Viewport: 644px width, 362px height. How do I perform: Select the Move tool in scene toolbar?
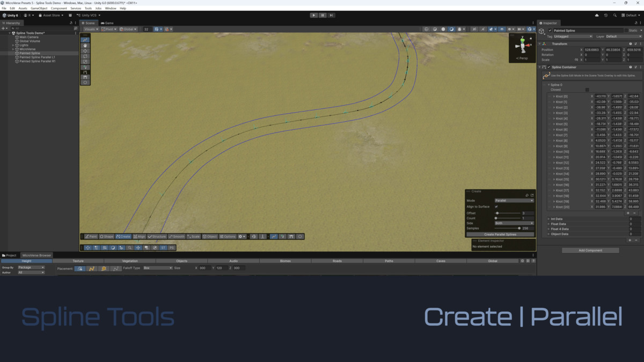point(85,51)
